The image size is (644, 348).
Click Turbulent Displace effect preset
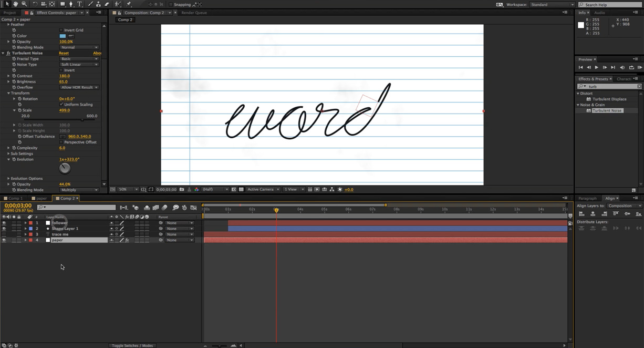(x=609, y=99)
